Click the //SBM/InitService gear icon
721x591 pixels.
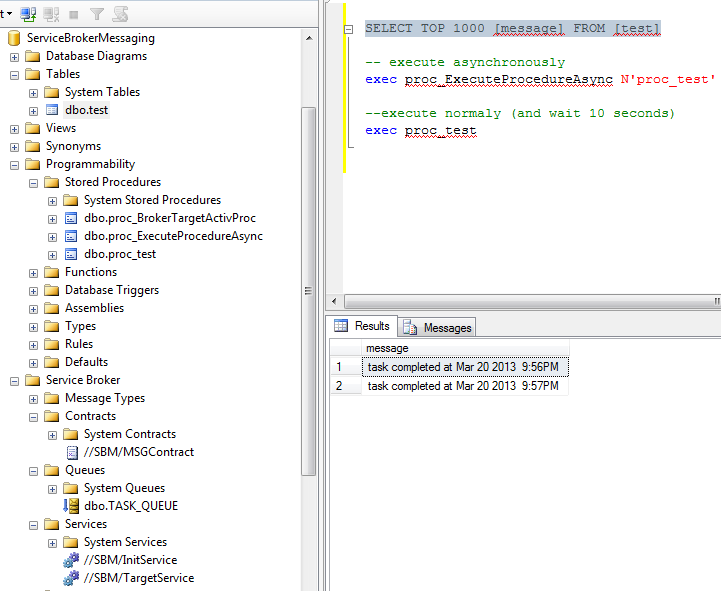(x=71, y=560)
